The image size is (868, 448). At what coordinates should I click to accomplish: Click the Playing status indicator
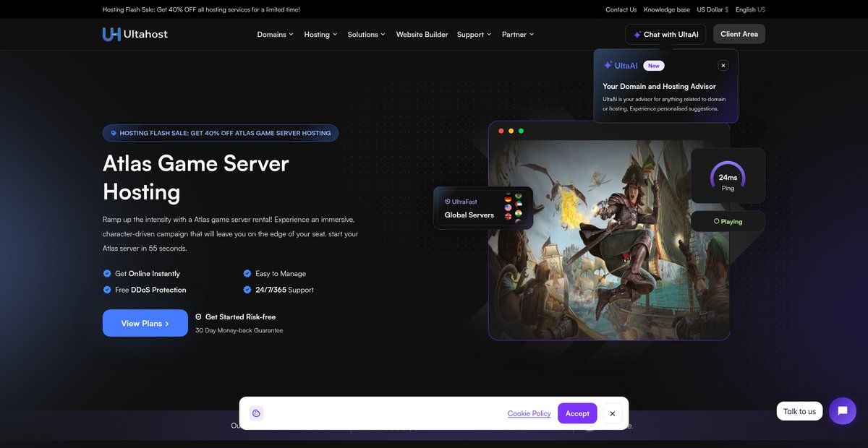click(728, 221)
